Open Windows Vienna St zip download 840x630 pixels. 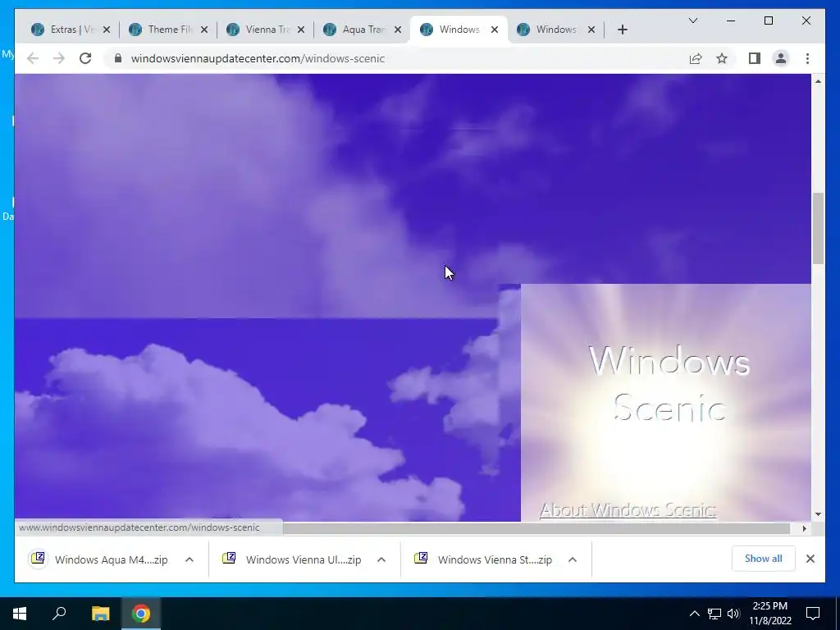click(484, 559)
